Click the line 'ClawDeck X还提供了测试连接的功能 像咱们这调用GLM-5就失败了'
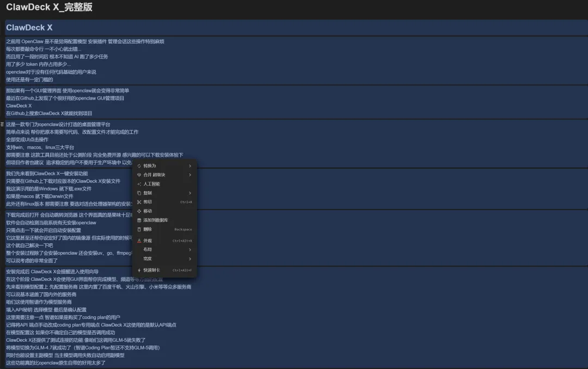The image size is (588, 369). pos(76,340)
